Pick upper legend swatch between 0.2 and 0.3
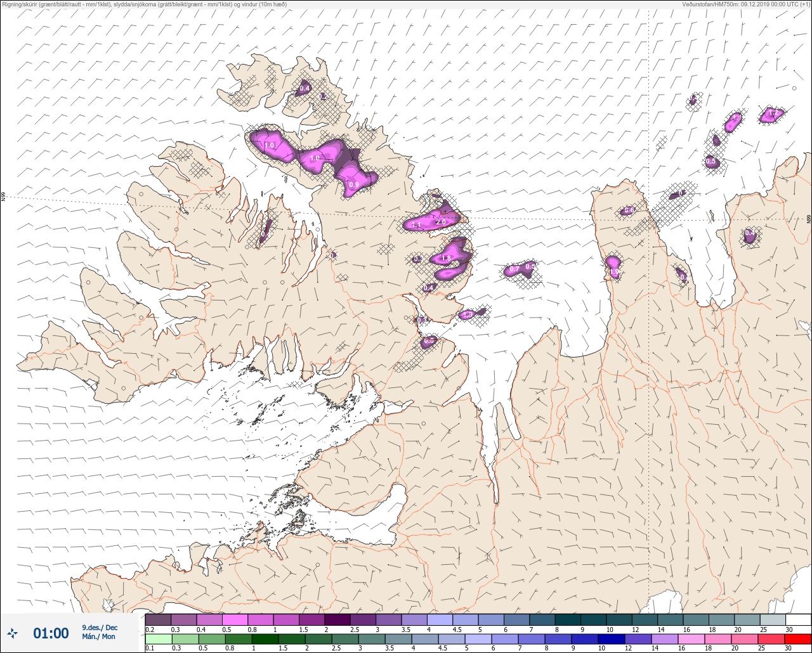This screenshot has width=812, height=653. click(158, 619)
